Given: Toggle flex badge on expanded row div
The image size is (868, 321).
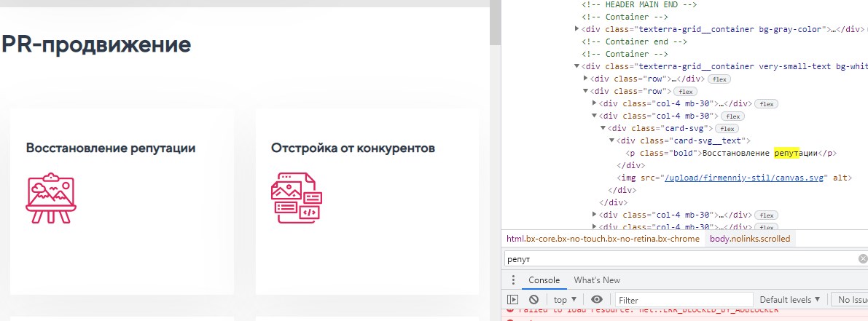Looking at the screenshot, I should 685,91.
